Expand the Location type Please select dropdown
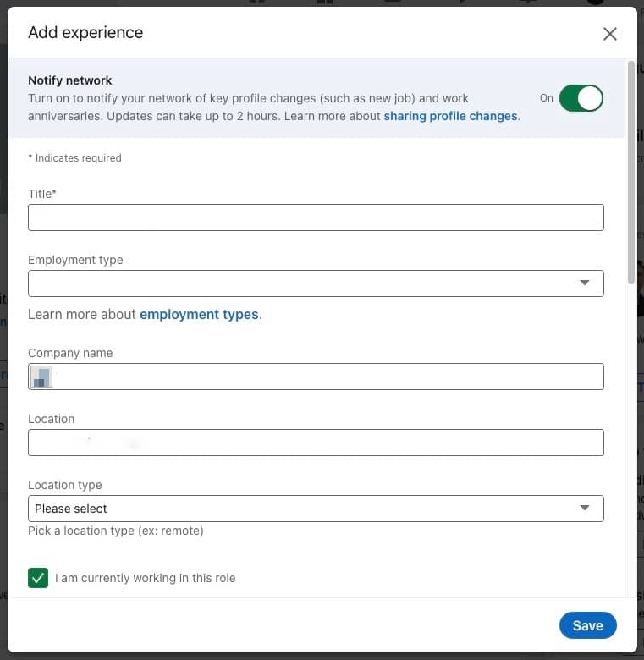This screenshot has width=644, height=660. pyautogui.click(x=316, y=509)
